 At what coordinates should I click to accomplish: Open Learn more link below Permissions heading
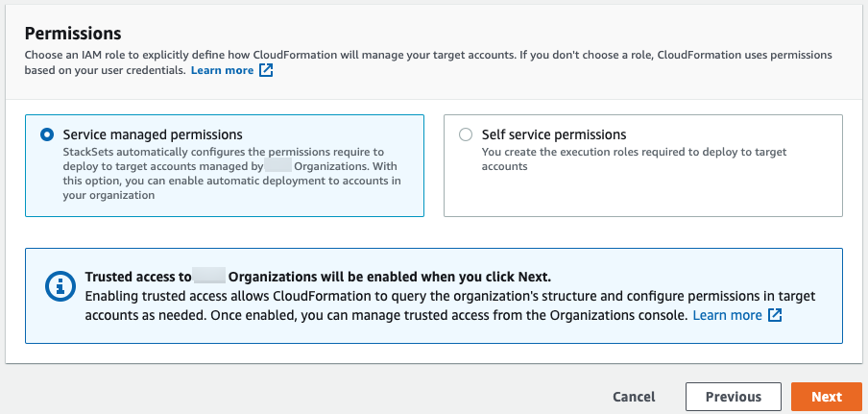point(222,70)
